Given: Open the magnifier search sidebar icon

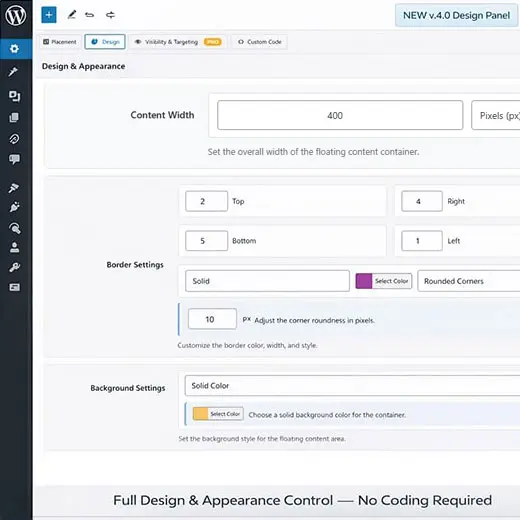Looking at the screenshot, I should coord(15,228).
